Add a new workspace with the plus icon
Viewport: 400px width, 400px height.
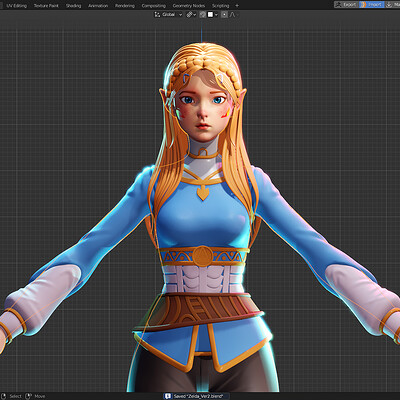pyautogui.click(x=237, y=6)
